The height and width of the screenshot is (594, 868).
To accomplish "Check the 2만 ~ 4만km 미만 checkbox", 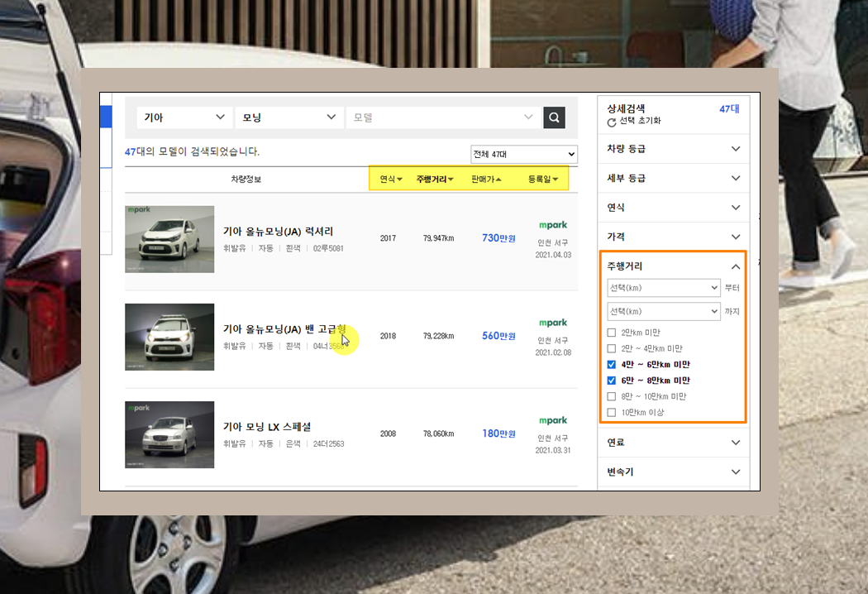I will (x=611, y=348).
